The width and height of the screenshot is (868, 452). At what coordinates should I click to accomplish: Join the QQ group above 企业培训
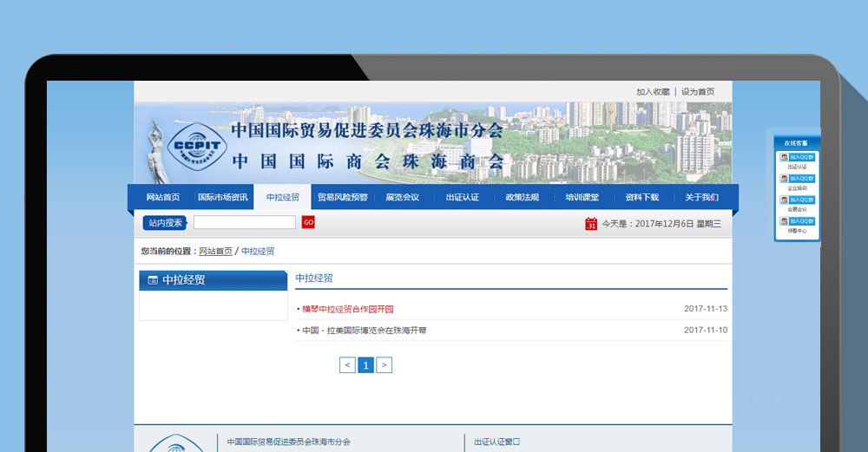tap(797, 179)
